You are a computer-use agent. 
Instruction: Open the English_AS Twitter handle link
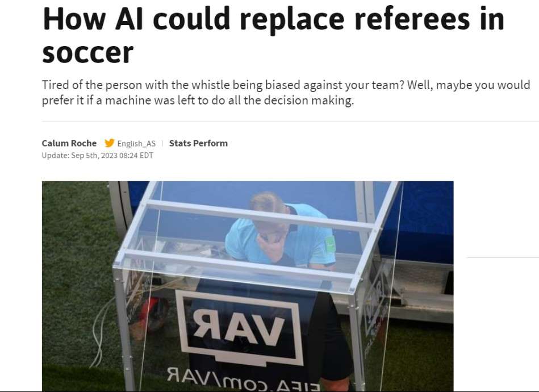(136, 143)
